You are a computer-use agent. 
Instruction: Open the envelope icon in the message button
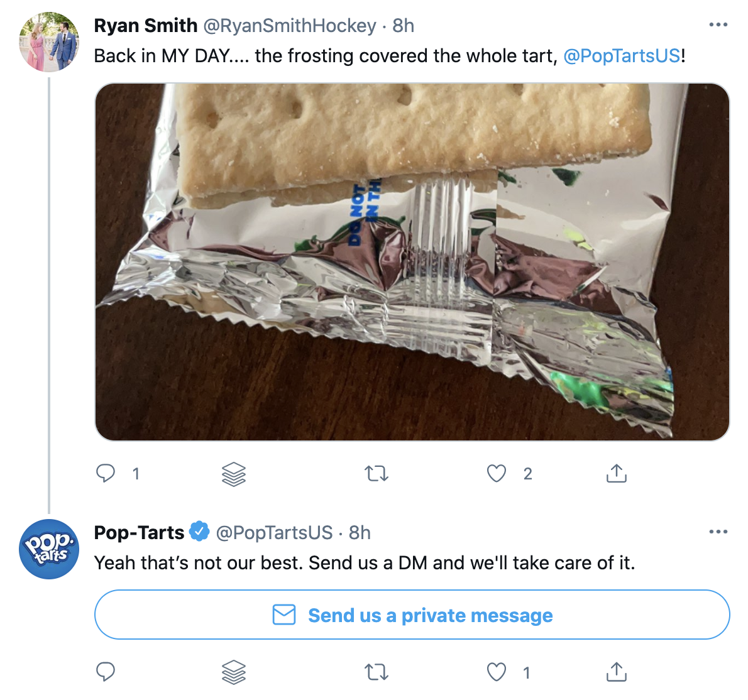pyautogui.click(x=284, y=615)
